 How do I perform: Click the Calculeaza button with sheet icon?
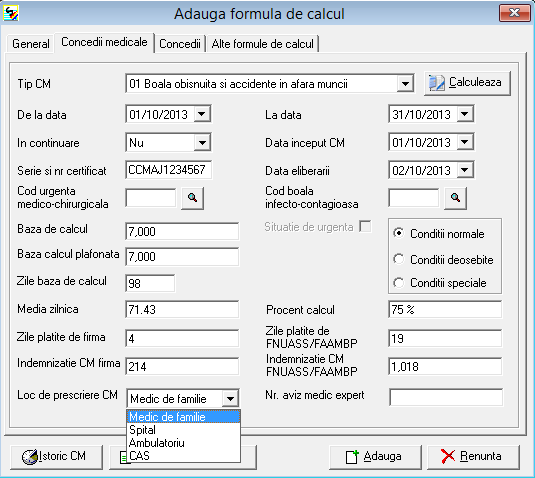pos(467,83)
